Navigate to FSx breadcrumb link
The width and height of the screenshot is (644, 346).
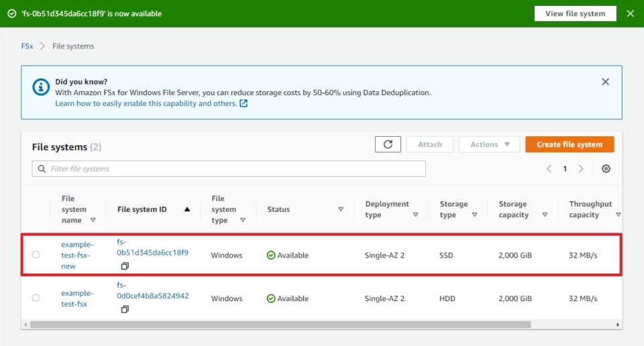27,46
